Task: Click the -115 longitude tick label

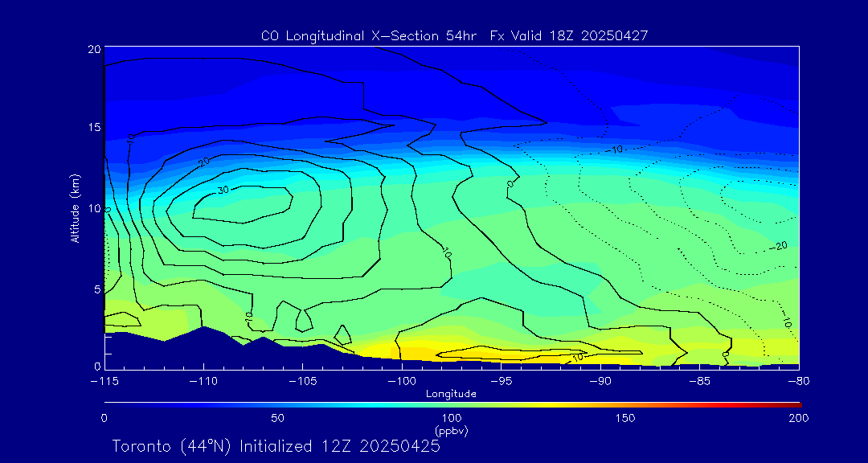Action: pos(104,381)
